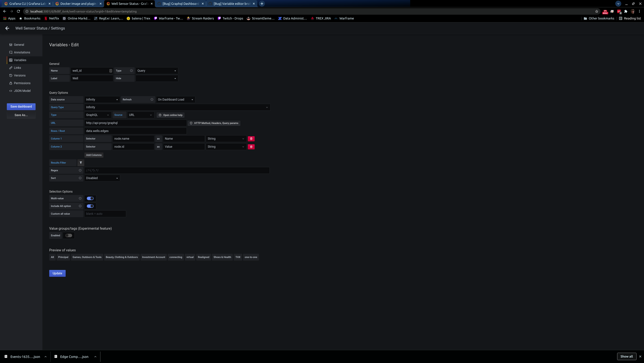Click the shield icon on HTTP Method button
The image size is (644, 363).
[191, 123]
